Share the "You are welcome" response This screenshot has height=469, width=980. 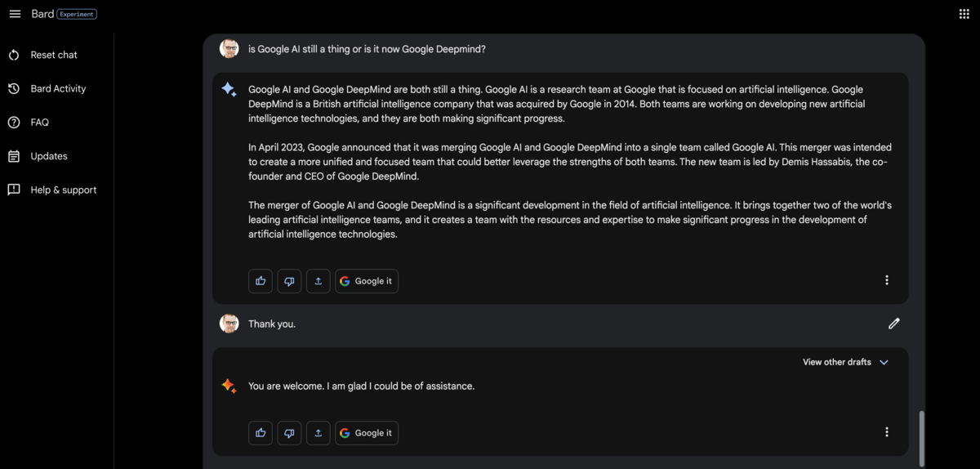click(318, 433)
